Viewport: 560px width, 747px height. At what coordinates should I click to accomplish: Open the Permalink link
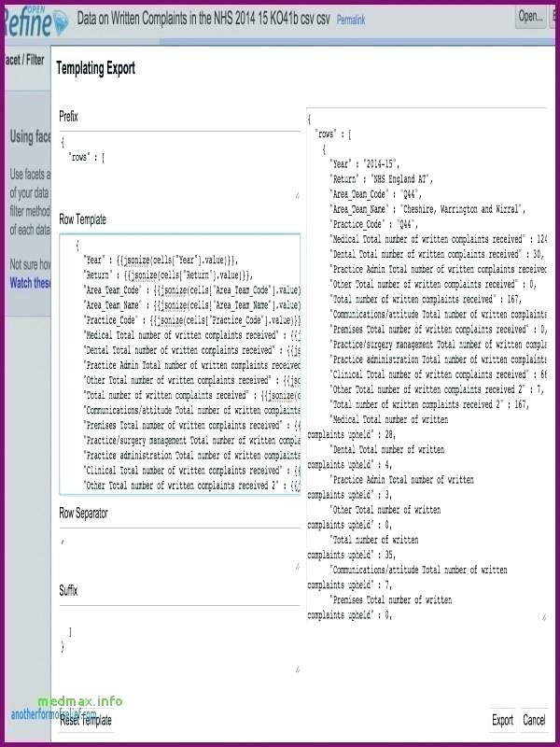(x=351, y=20)
